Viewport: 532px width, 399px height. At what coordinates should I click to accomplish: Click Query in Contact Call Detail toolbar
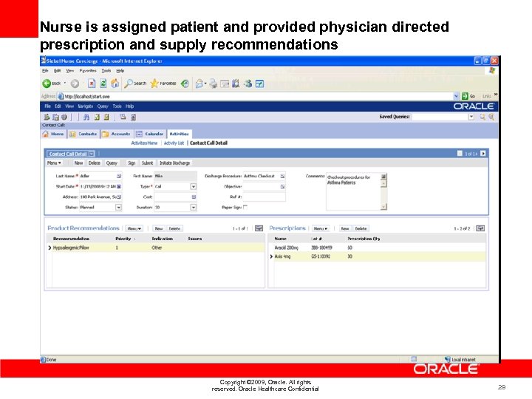[112, 163]
